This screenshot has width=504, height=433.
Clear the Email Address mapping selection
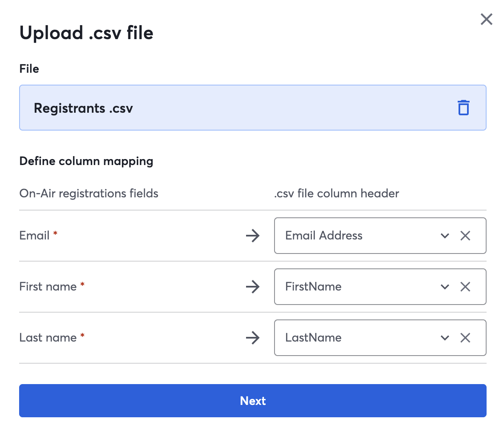point(465,236)
